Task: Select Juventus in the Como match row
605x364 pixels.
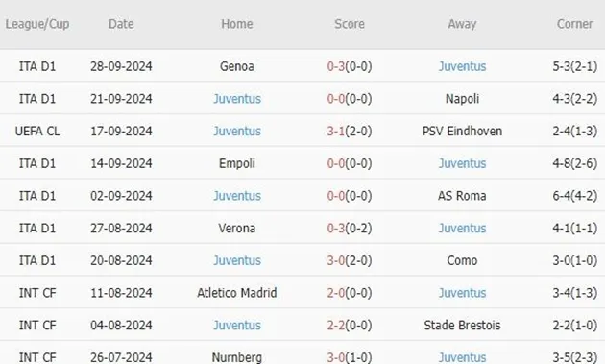Action: pyautogui.click(x=237, y=260)
